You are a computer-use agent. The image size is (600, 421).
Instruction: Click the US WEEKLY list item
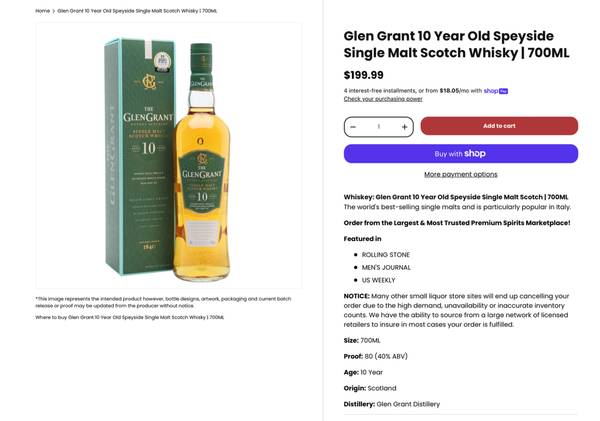pyautogui.click(x=378, y=281)
